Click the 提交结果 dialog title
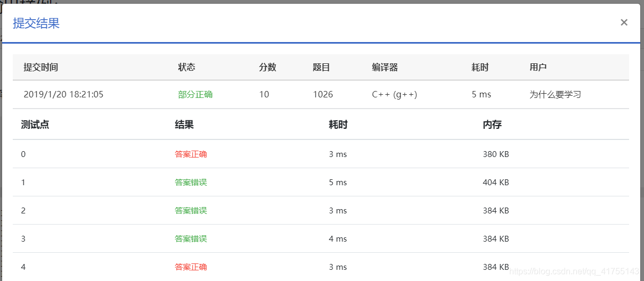 36,23
